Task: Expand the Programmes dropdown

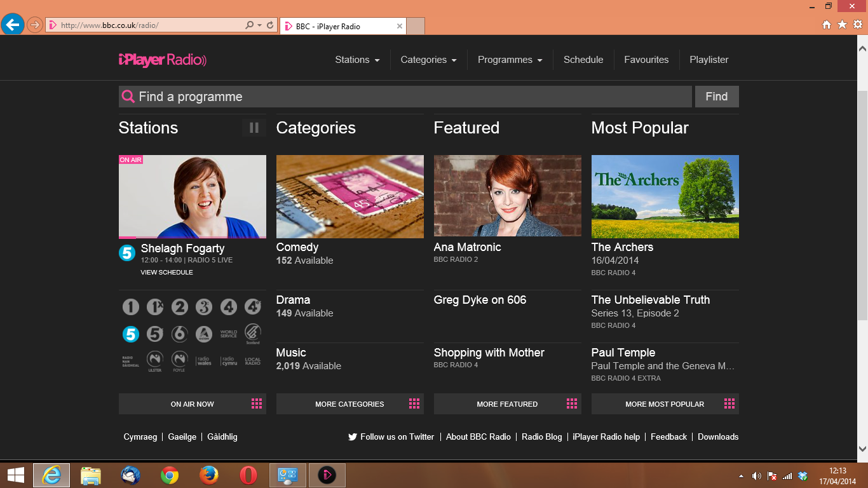Action: (x=510, y=59)
